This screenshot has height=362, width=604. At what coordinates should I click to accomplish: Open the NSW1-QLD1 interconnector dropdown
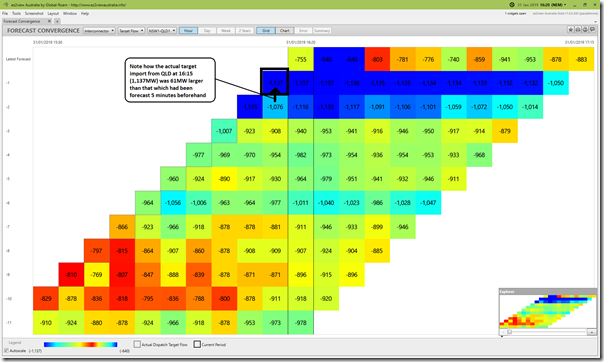162,30
